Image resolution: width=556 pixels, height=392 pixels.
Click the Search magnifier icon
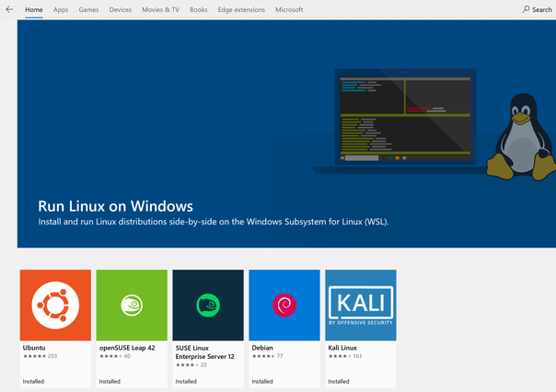pyautogui.click(x=526, y=9)
